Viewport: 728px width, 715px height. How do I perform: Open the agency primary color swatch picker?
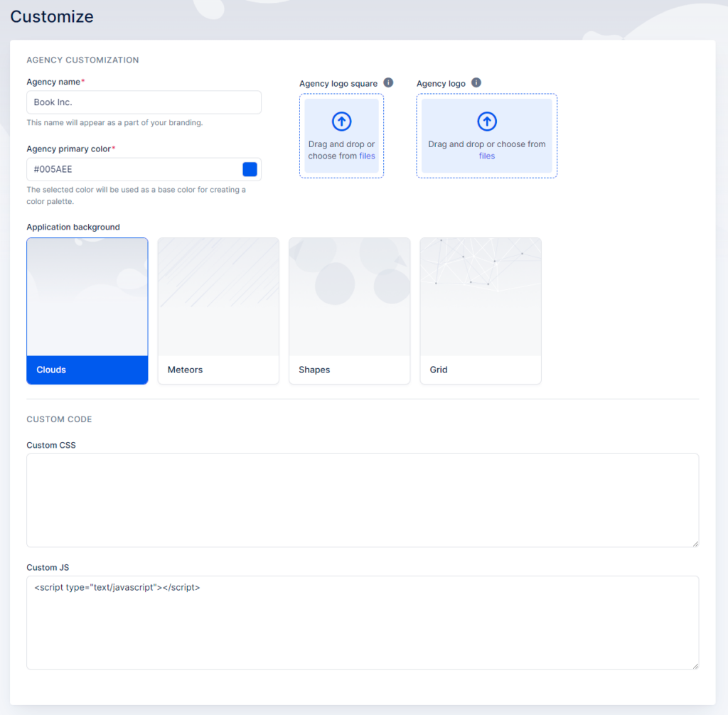coord(250,169)
